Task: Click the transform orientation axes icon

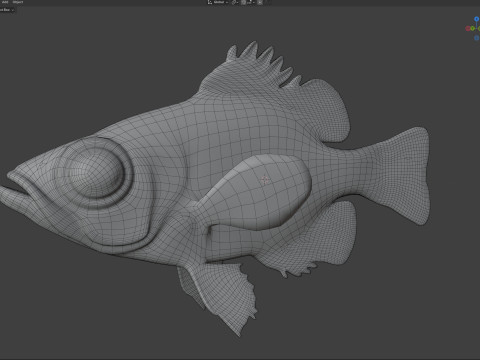Action: (210, 2)
